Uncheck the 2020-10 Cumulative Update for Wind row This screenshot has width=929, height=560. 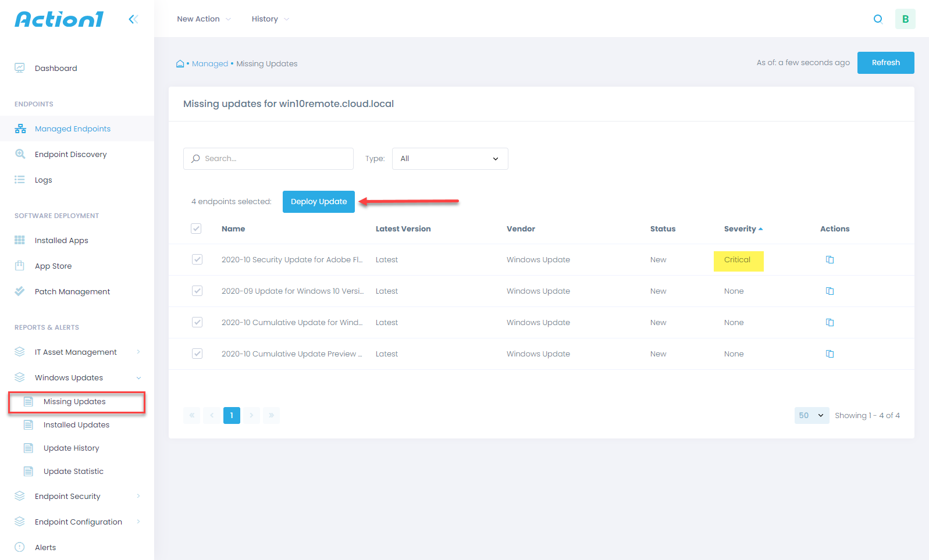coord(197,322)
